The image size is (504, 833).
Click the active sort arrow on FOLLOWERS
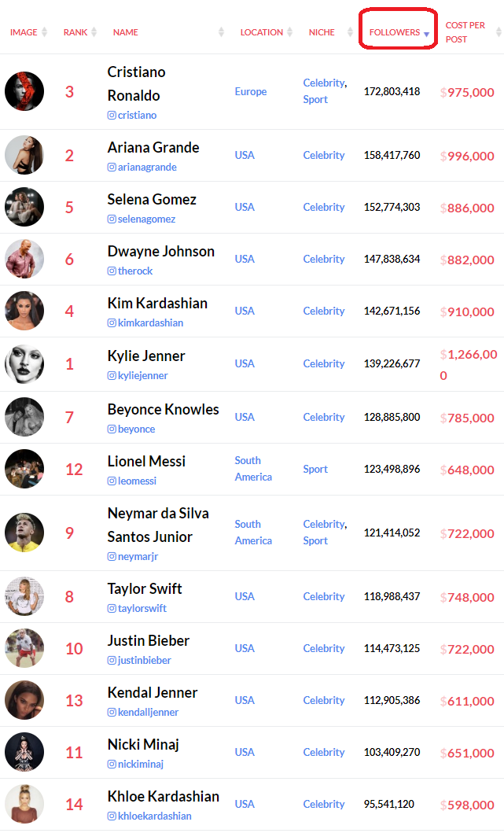pyautogui.click(x=426, y=34)
